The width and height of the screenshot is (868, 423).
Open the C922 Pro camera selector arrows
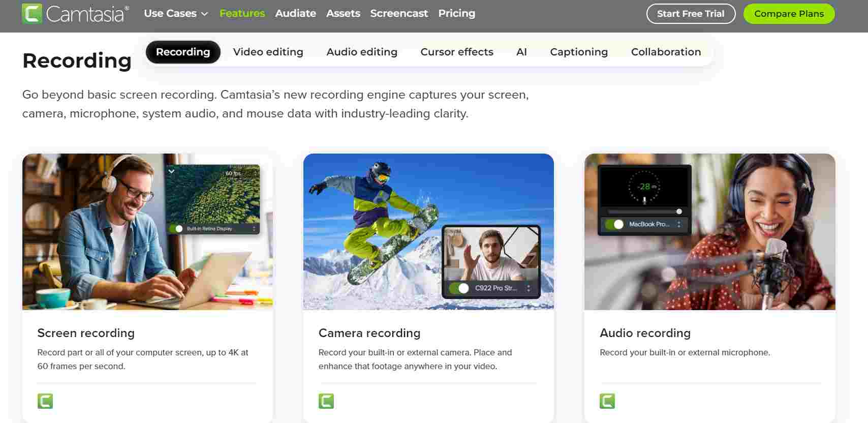click(x=529, y=288)
